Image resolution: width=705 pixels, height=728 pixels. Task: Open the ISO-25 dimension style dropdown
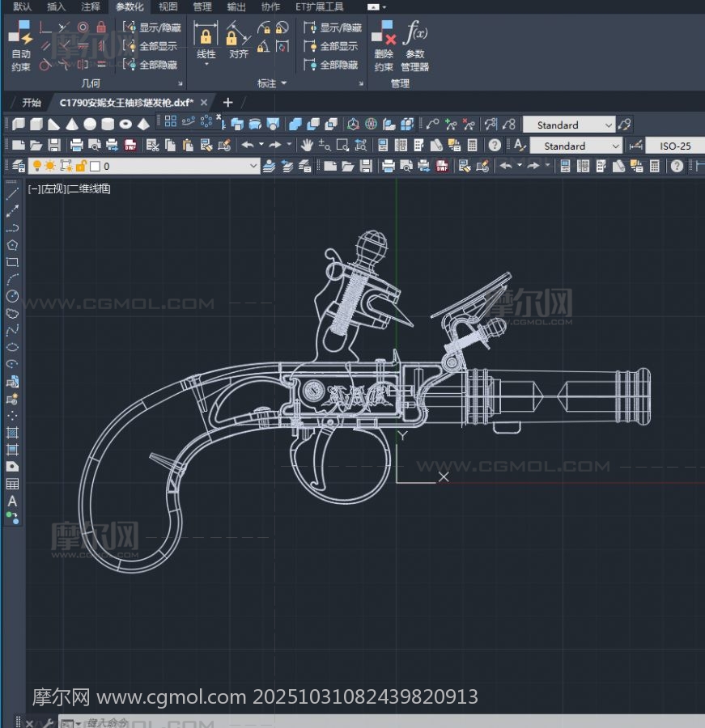[x=674, y=146]
